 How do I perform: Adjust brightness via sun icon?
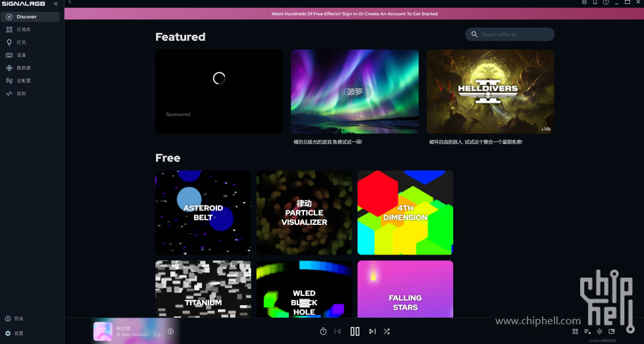[x=600, y=332]
